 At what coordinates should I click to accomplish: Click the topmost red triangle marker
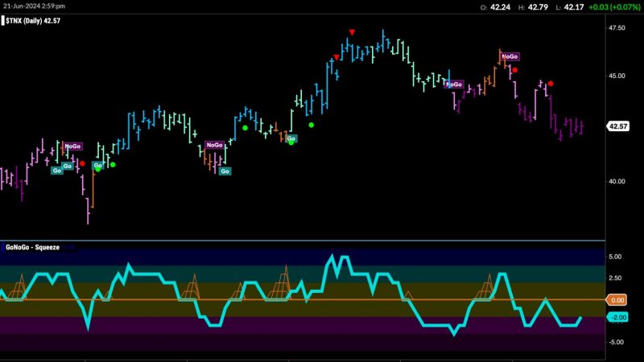[352, 32]
